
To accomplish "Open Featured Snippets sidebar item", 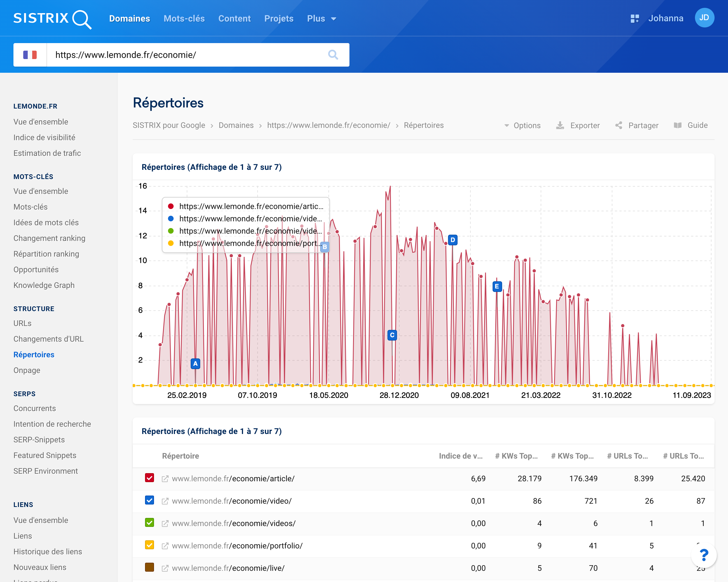I will pyautogui.click(x=45, y=455).
